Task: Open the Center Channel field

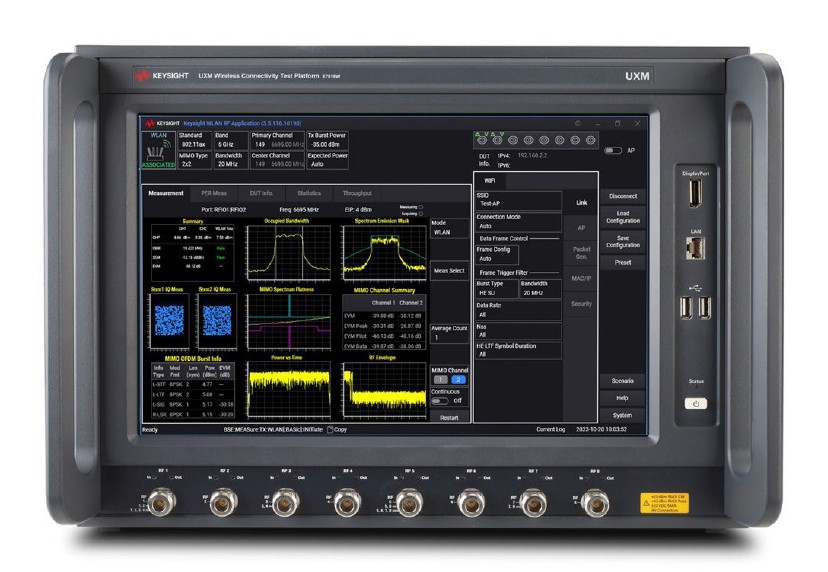Action: coord(277,160)
